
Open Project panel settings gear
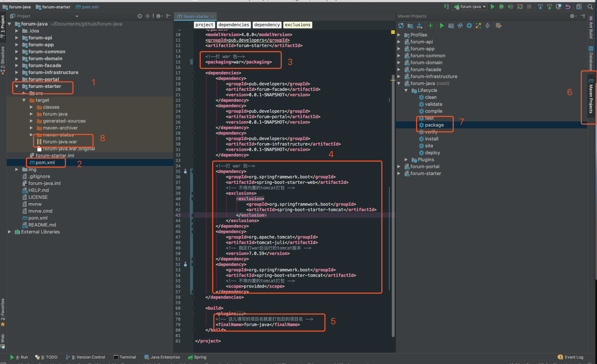tap(159, 16)
